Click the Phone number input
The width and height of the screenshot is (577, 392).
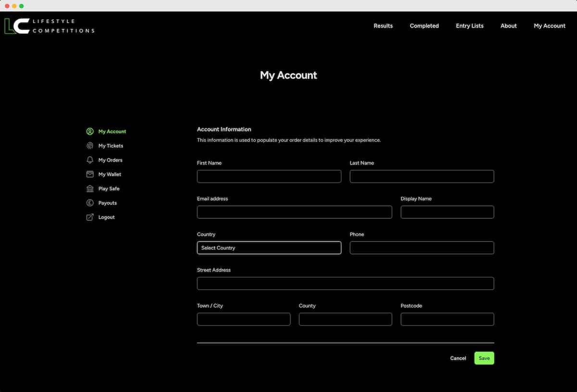point(422,248)
